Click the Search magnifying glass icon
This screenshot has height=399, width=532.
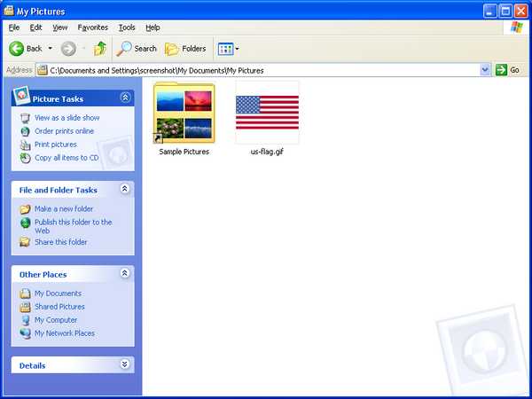[x=124, y=49]
